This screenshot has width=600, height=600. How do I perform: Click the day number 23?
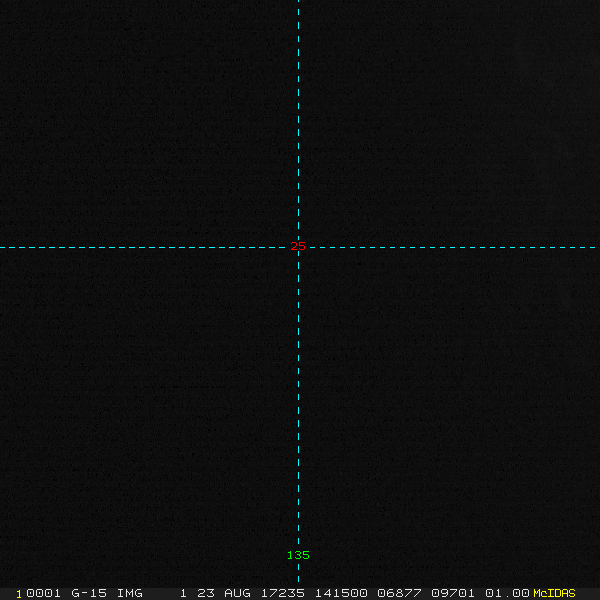click(x=206, y=593)
